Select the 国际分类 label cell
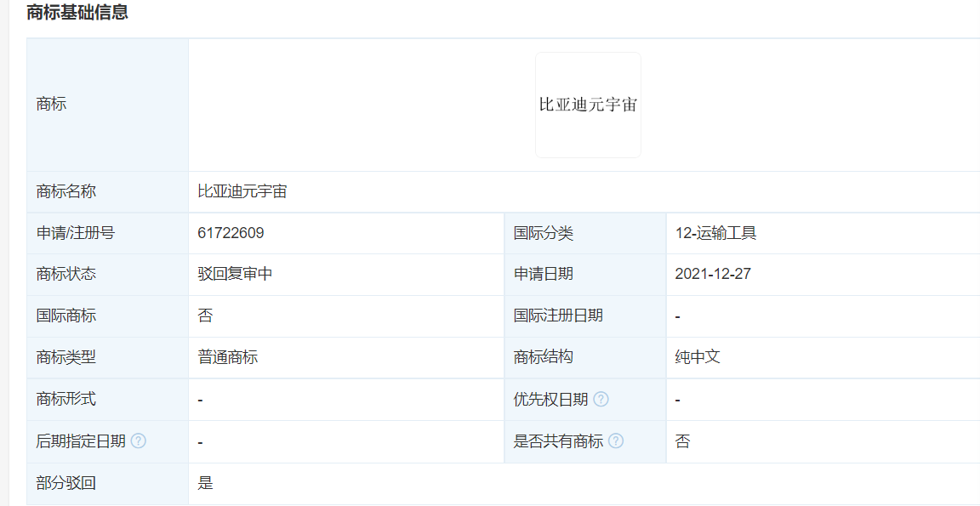980x506 pixels. 585,233
